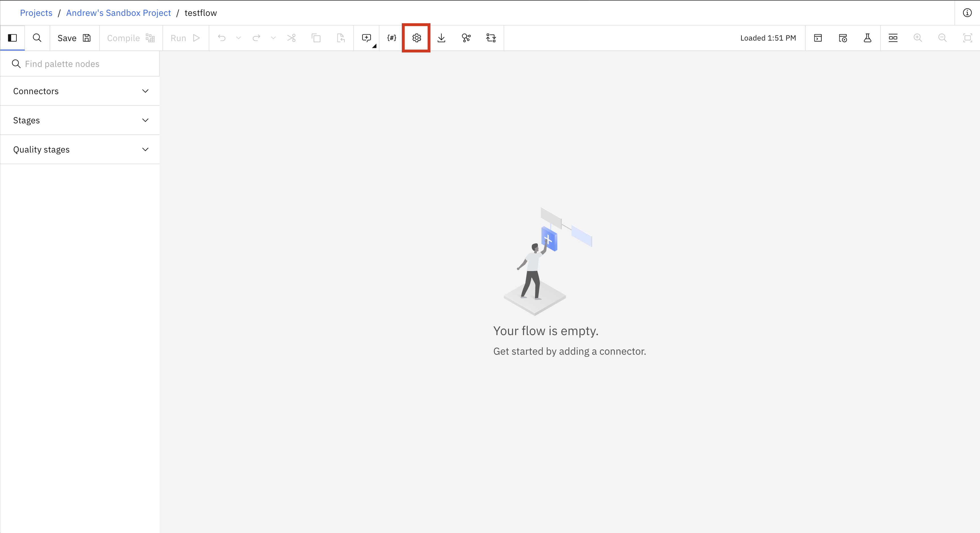Screen dimensions: 980x533
Task: Open the comment icon dropdown corner
Action: point(374,46)
